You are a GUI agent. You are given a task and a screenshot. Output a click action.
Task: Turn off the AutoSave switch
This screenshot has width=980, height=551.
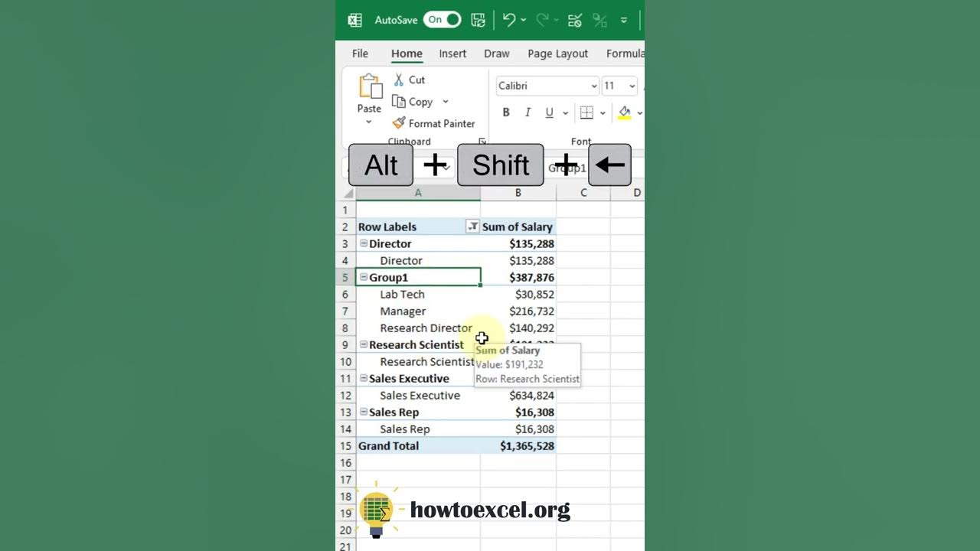[443, 20]
